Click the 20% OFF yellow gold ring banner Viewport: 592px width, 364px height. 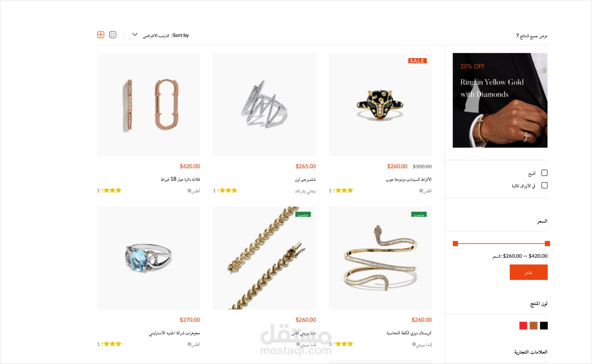500,100
